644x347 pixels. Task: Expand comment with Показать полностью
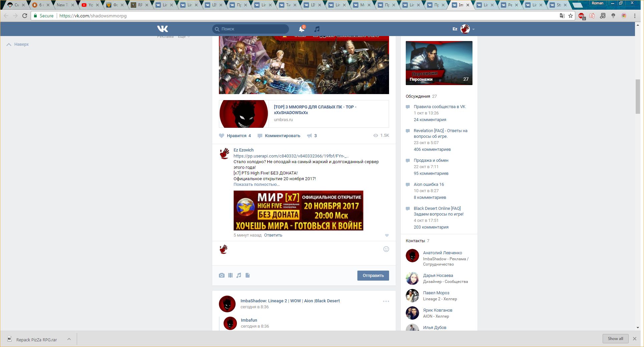pyautogui.click(x=257, y=185)
